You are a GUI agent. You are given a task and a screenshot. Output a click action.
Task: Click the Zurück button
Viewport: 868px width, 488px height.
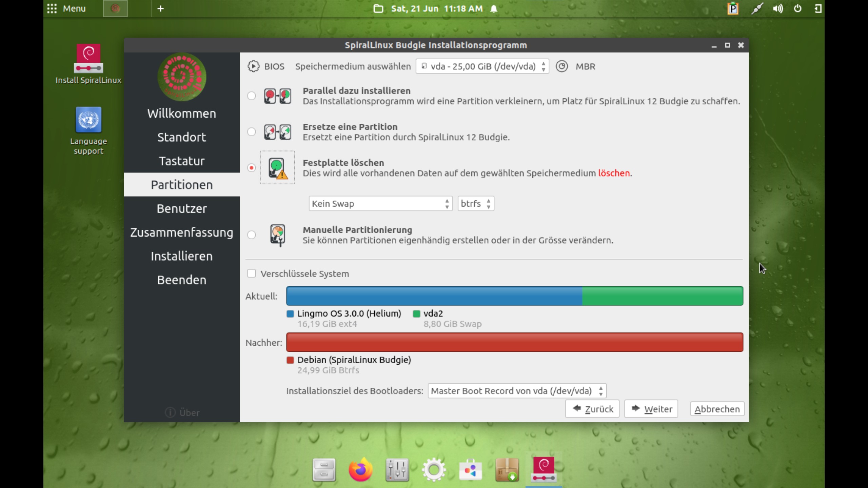(x=592, y=409)
